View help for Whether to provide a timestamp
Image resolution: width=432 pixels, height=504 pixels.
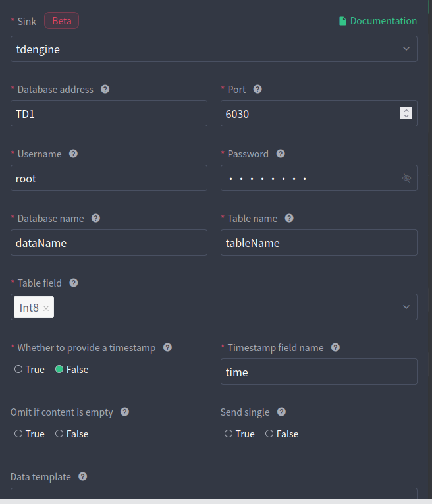pyautogui.click(x=167, y=347)
